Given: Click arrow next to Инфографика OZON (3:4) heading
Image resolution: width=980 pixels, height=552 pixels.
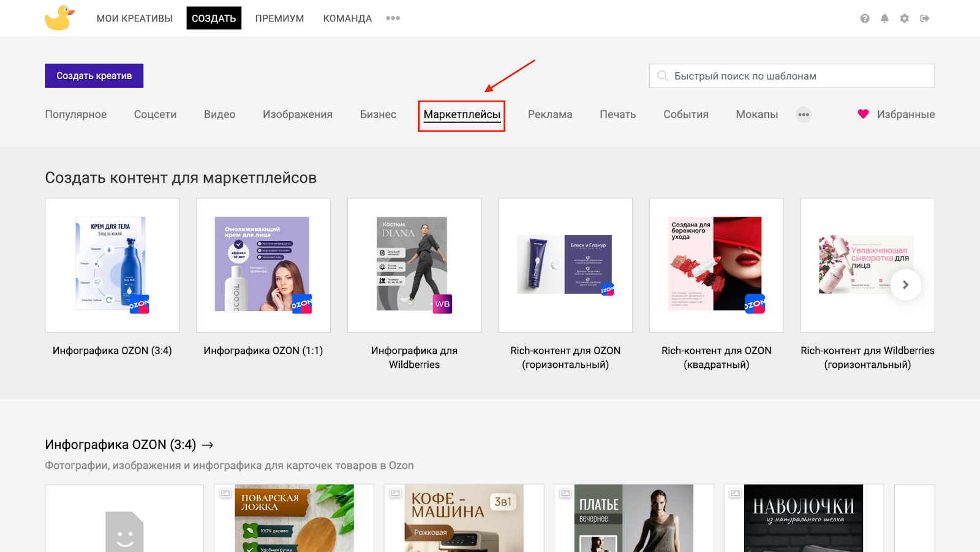Looking at the screenshot, I should [208, 445].
